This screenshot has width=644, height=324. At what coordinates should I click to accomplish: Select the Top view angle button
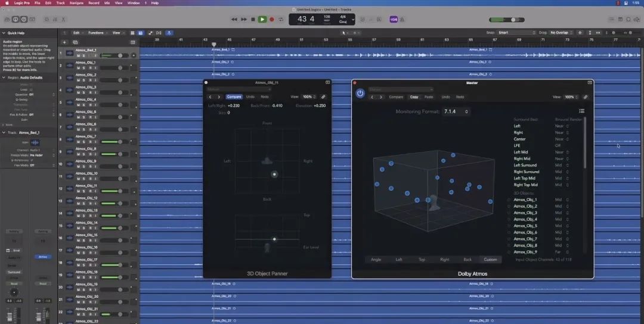422,260
